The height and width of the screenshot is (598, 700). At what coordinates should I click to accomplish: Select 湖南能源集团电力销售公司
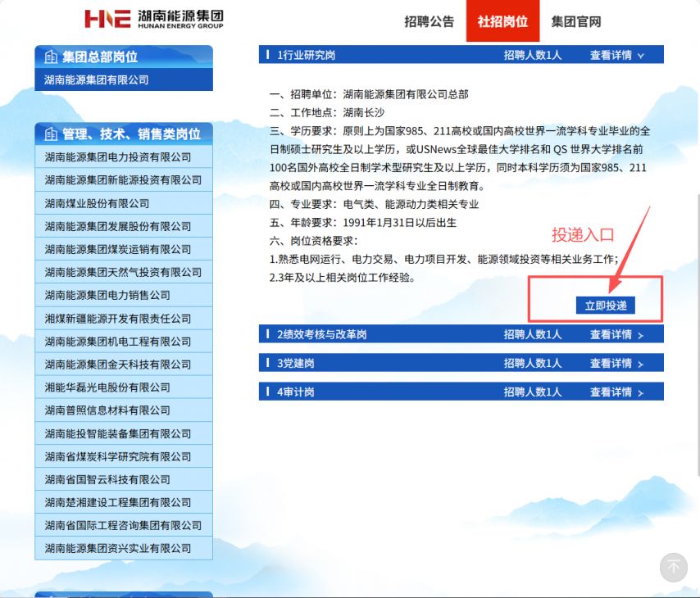(x=124, y=295)
